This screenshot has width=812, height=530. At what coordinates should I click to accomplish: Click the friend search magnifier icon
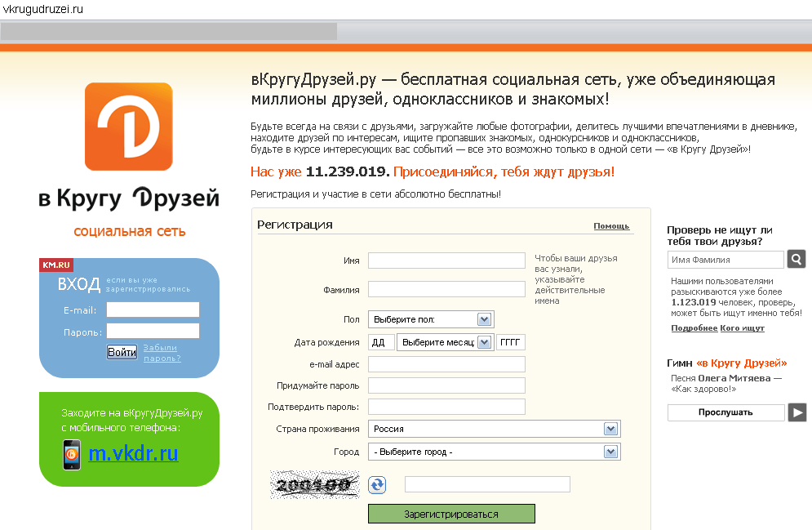coord(796,259)
